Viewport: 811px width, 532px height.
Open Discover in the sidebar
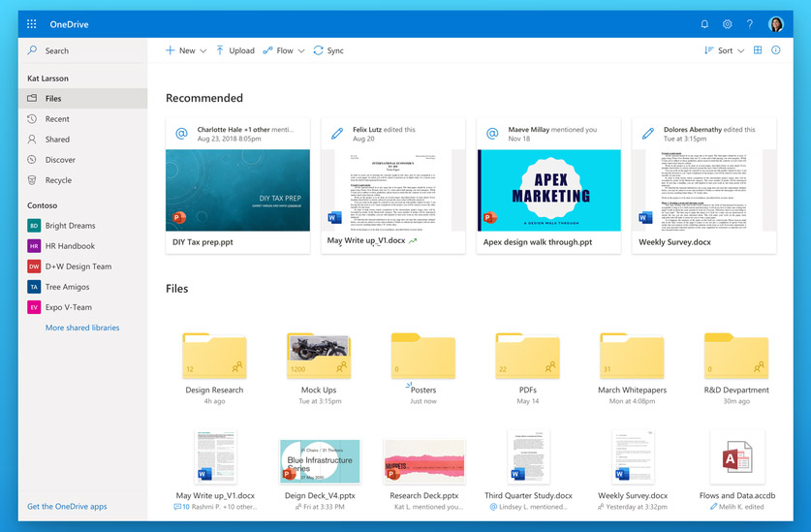click(82, 160)
